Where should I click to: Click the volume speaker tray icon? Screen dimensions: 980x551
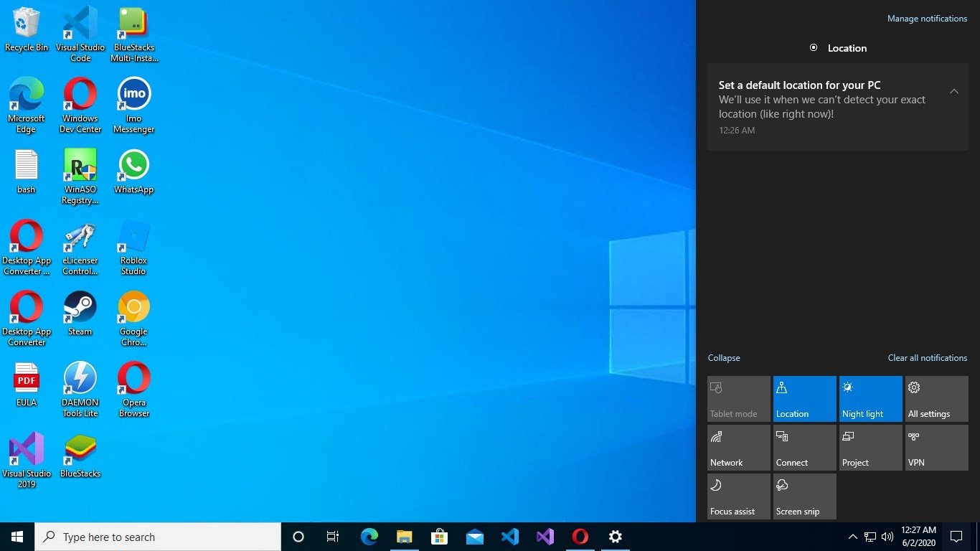[887, 537]
